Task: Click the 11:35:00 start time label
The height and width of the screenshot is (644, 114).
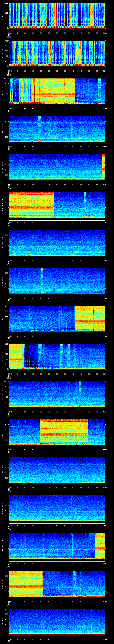Action: pos(9,260)
